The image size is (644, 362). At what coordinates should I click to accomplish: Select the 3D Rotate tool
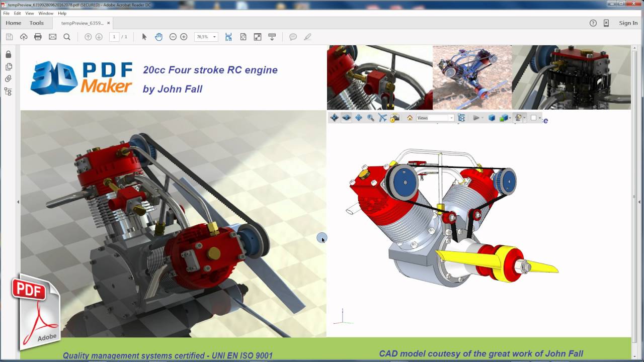[334, 118]
